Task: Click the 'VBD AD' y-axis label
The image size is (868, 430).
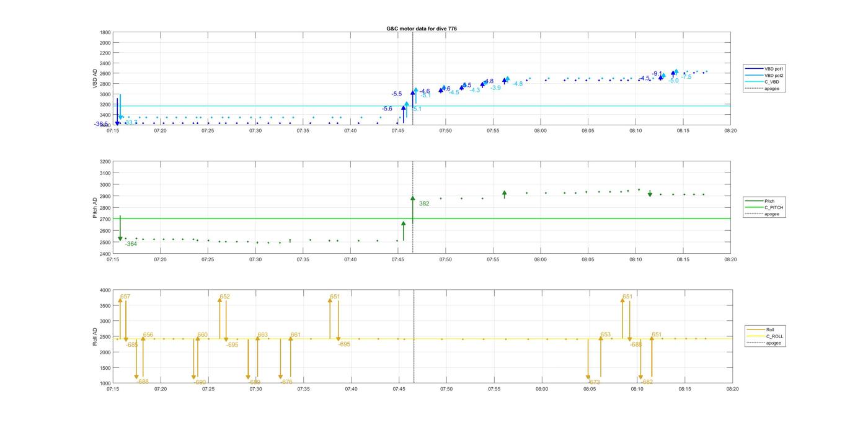Action: click(x=95, y=78)
